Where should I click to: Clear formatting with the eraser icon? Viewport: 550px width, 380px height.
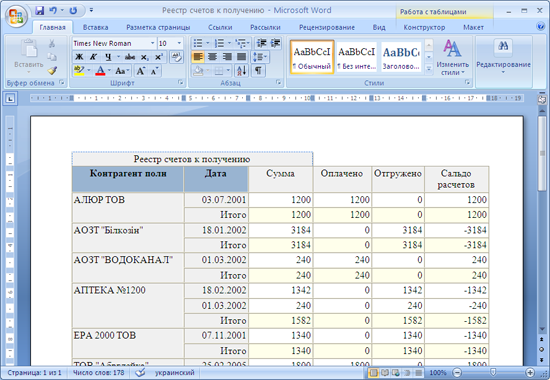point(176,57)
